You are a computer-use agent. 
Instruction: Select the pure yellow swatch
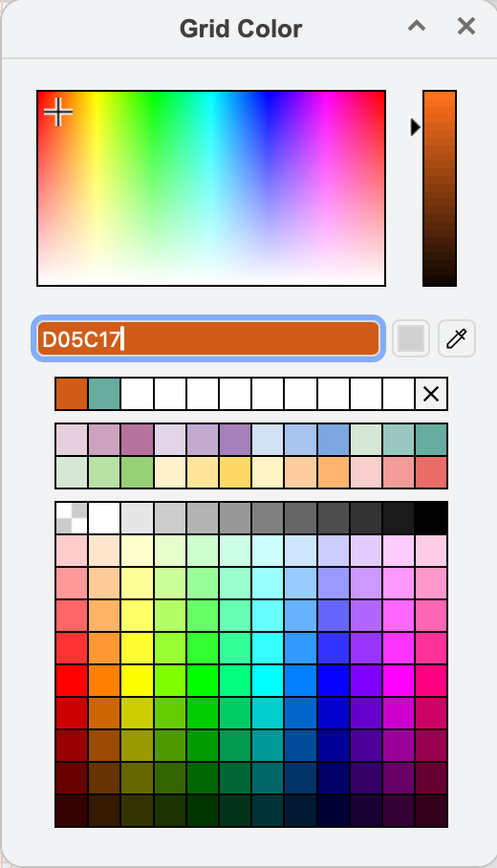click(x=137, y=681)
